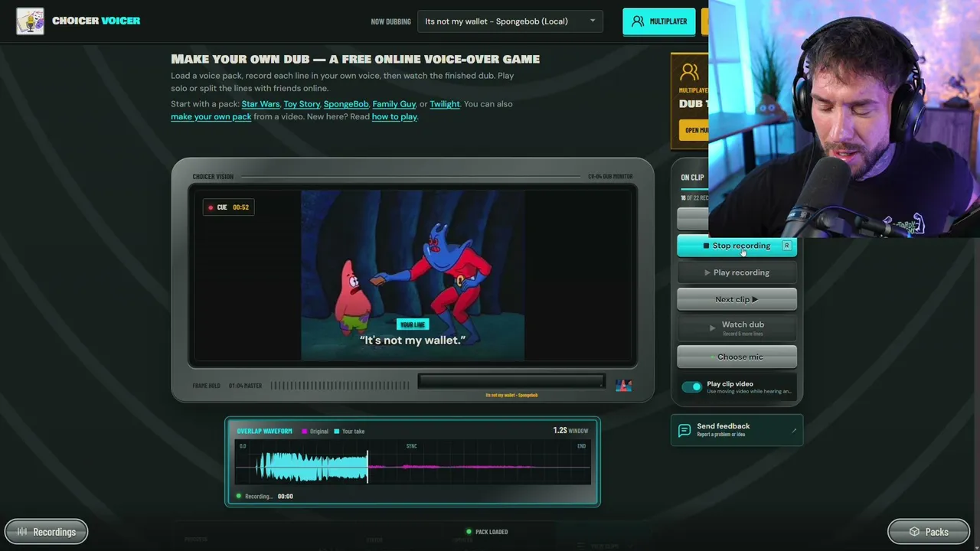The height and width of the screenshot is (551, 980).
Task: Click the CUE 00:52 timer badge
Action: tap(227, 207)
